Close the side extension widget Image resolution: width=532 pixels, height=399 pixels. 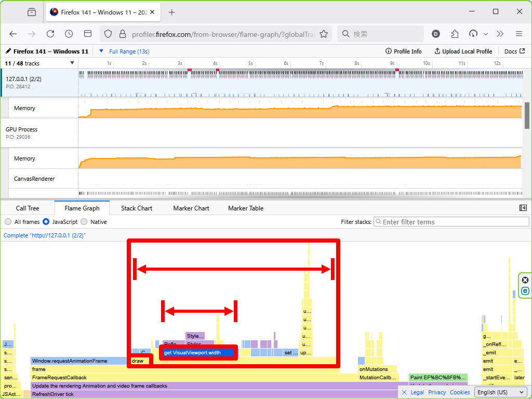tap(525, 280)
